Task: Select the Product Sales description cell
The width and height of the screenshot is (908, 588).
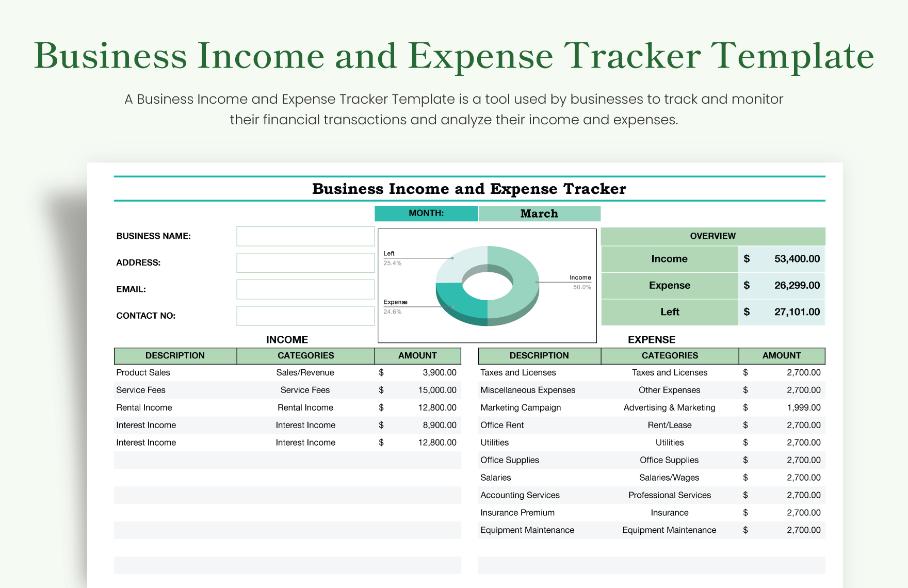Action: tap(143, 372)
